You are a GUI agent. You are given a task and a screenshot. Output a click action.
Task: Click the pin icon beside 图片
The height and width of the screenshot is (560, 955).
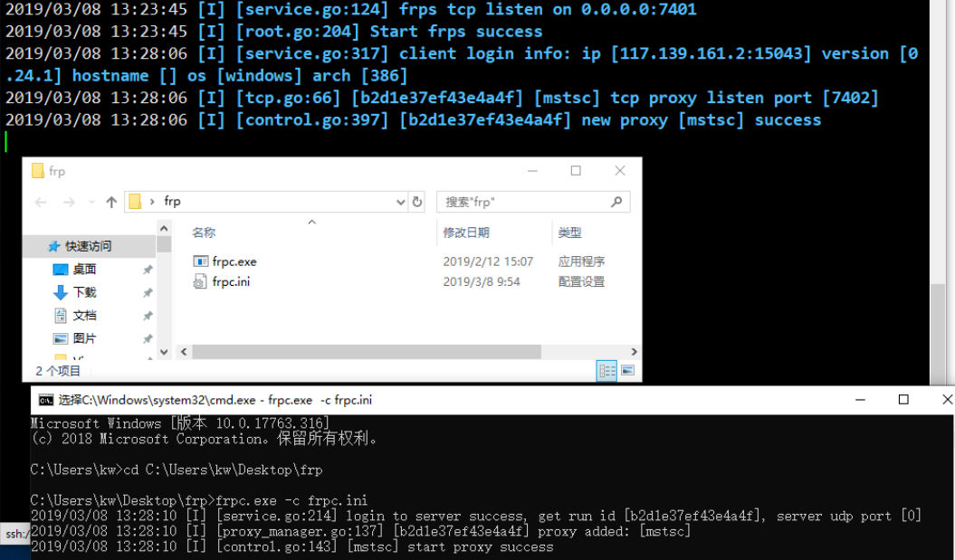[148, 338]
